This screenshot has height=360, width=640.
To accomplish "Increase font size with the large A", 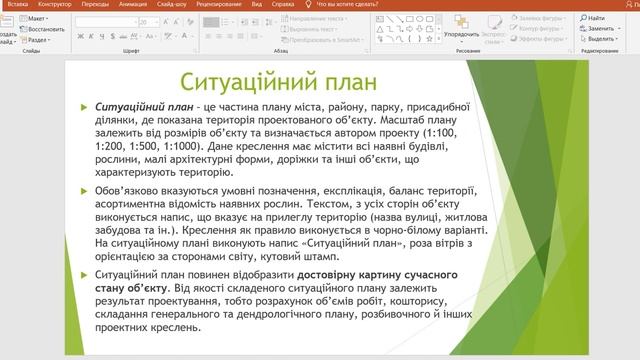I will coord(166,22).
